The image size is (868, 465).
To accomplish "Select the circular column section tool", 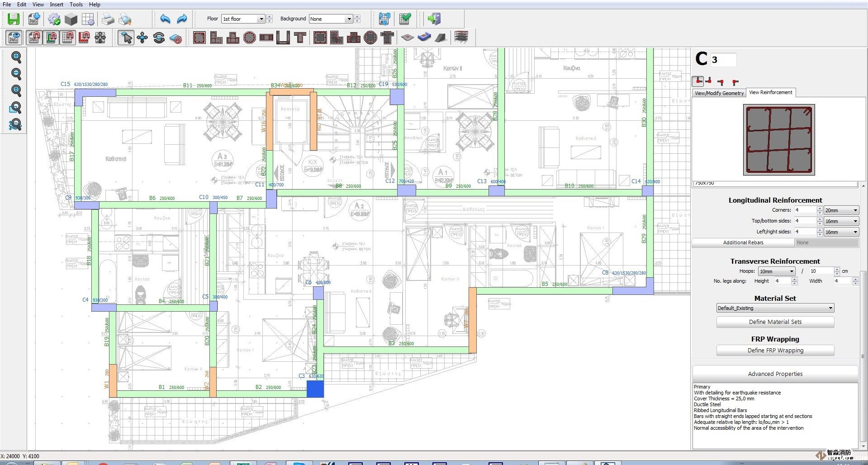I will 249,38.
